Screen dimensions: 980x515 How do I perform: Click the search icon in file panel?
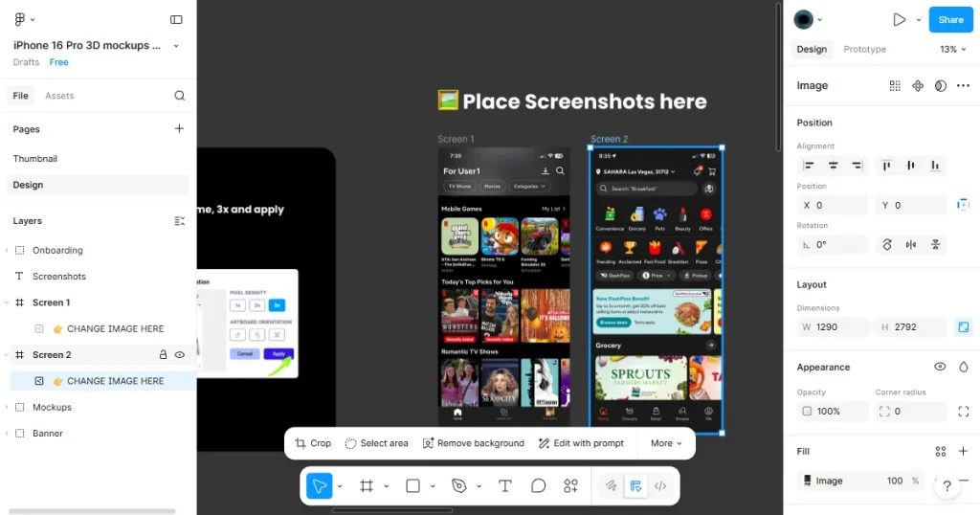click(179, 96)
